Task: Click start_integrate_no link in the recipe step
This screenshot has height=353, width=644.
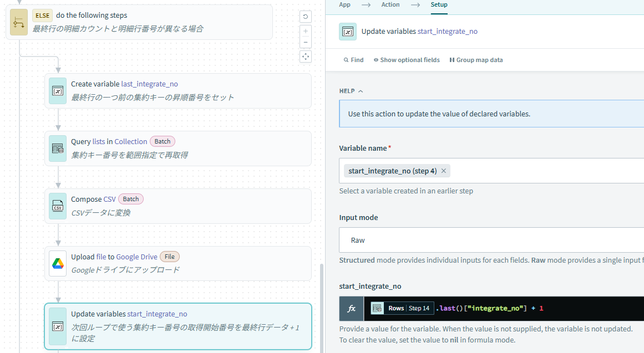Action: (x=157, y=314)
